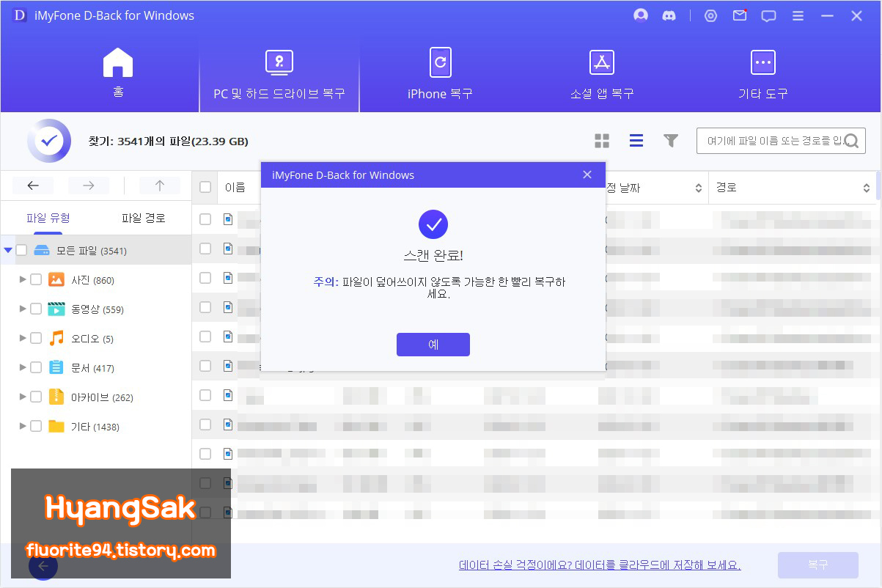The image size is (882, 588).
Task: Check the 사진 (860) checkbox
Action: click(36, 279)
